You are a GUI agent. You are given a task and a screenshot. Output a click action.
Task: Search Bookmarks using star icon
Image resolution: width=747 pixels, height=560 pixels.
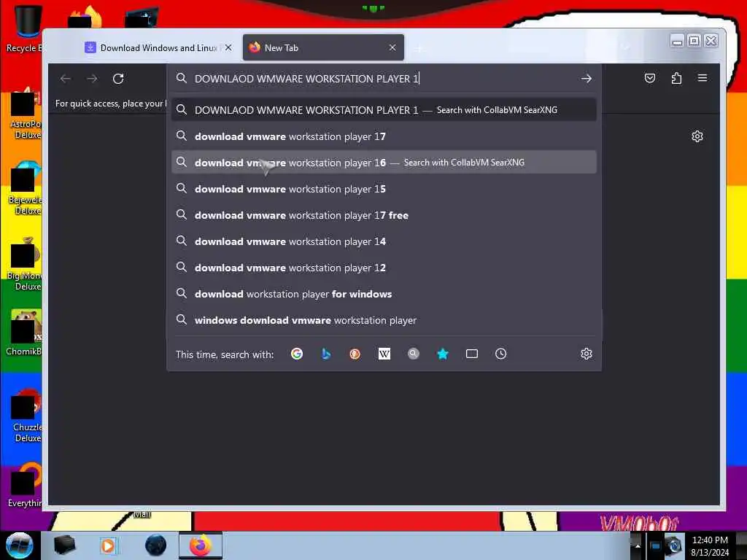(443, 354)
